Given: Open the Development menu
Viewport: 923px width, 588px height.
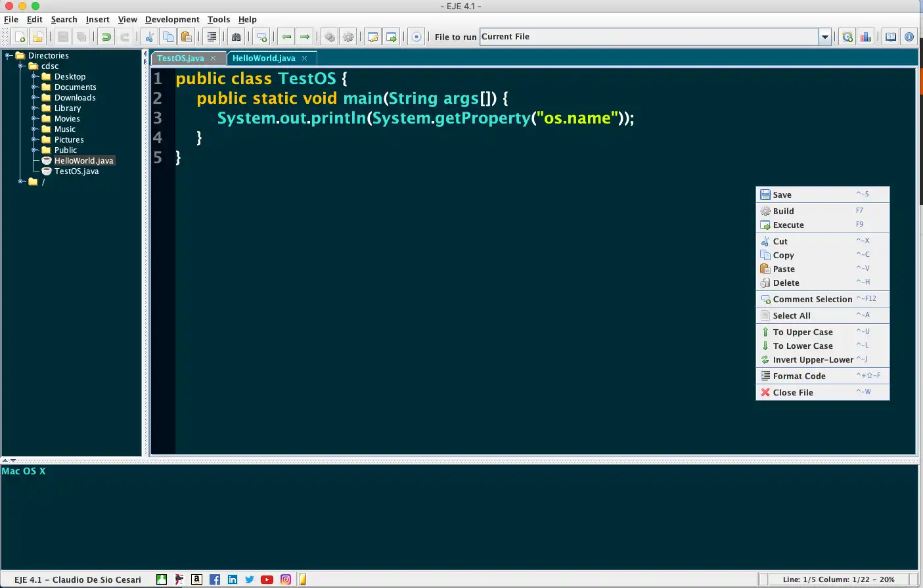Looking at the screenshot, I should point(172,20).
